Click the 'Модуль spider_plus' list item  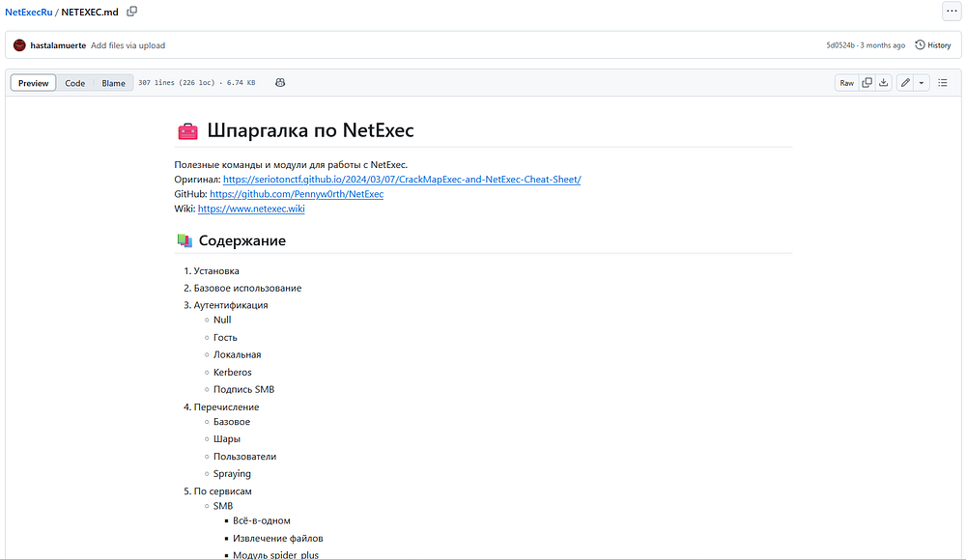tap(275, 555)
